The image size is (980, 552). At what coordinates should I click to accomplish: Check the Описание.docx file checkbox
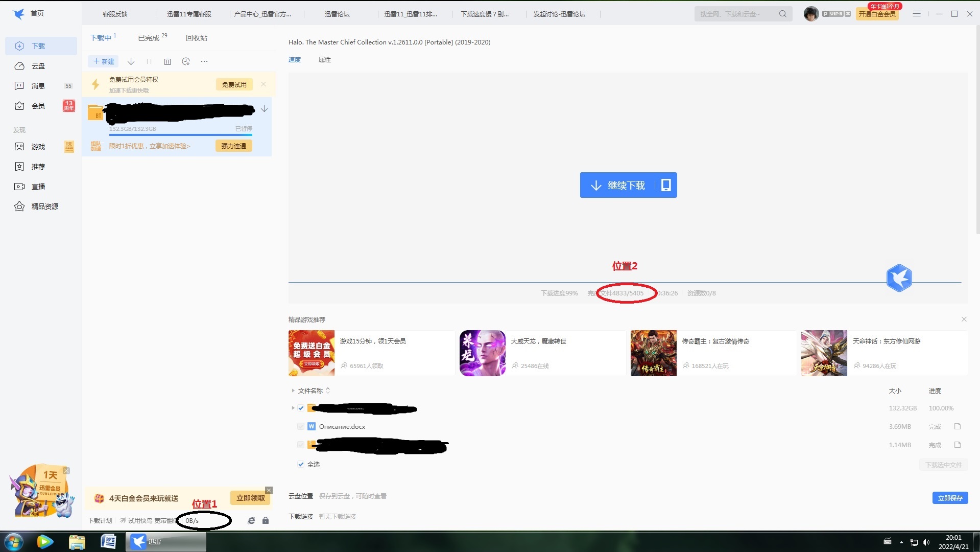tap(301, 426)
